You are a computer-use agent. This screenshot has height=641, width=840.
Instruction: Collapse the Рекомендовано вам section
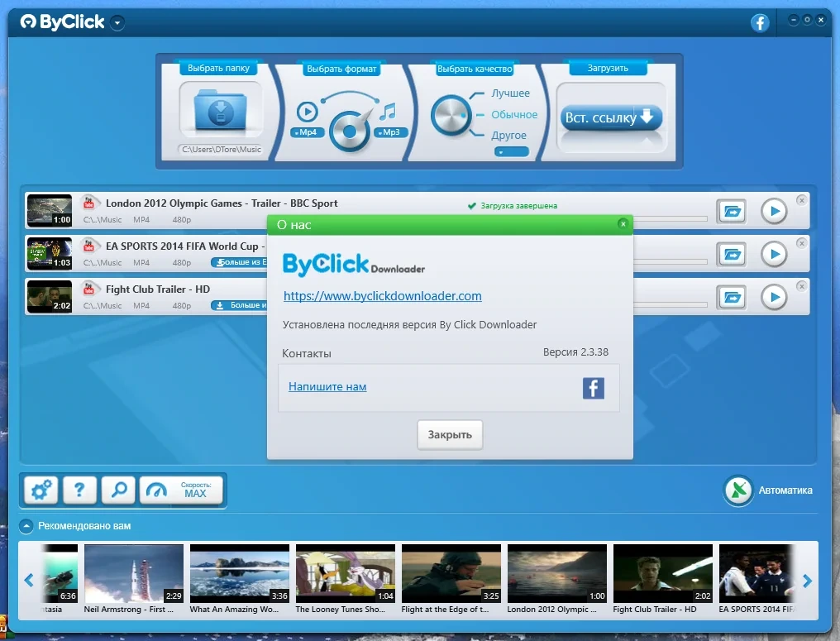pos(26,526)
